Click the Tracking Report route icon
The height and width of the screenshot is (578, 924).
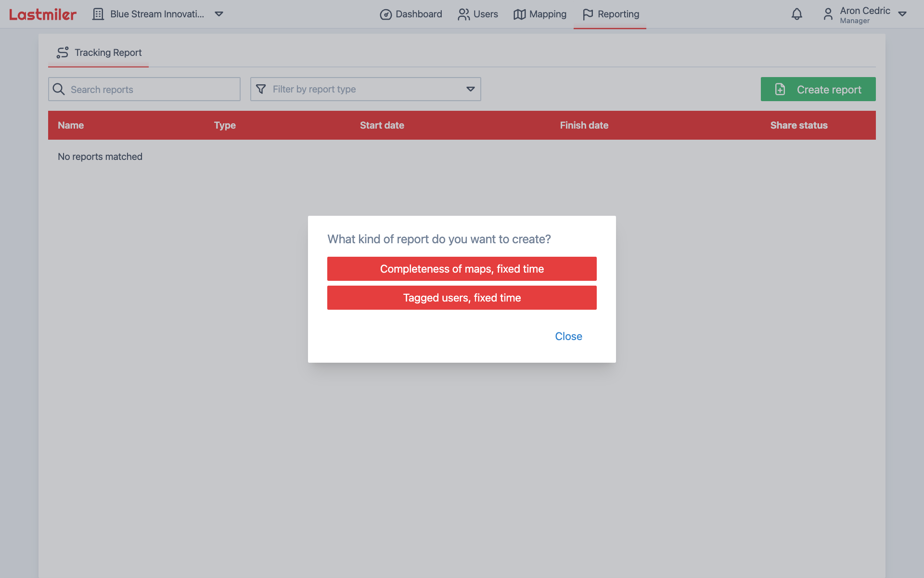click(x=63, y=53)
